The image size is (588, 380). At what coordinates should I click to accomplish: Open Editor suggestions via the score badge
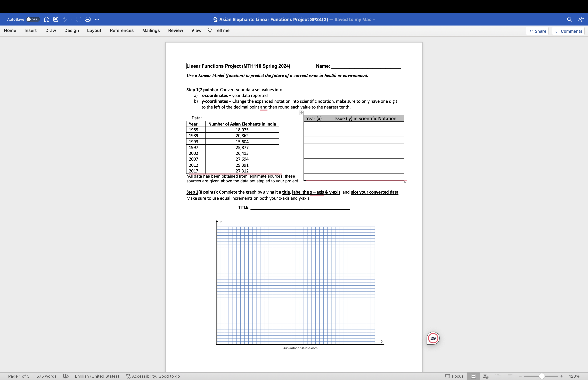point(433,338)
